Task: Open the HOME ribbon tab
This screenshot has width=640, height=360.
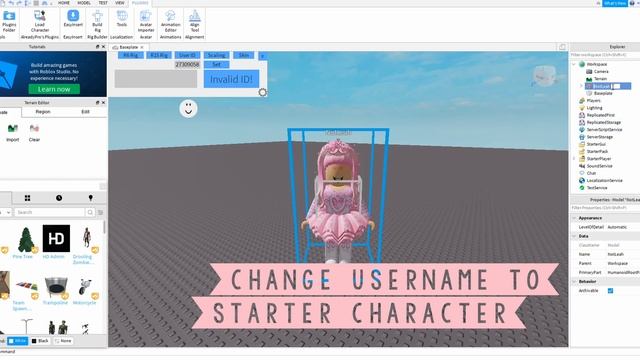Action: (64, 3)
